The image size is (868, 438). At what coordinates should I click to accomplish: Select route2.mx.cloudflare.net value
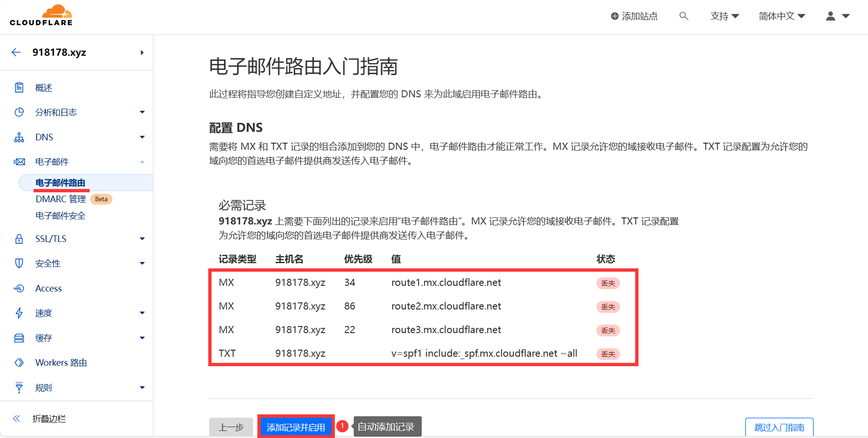pyautogui.click(x=446, y=306)
